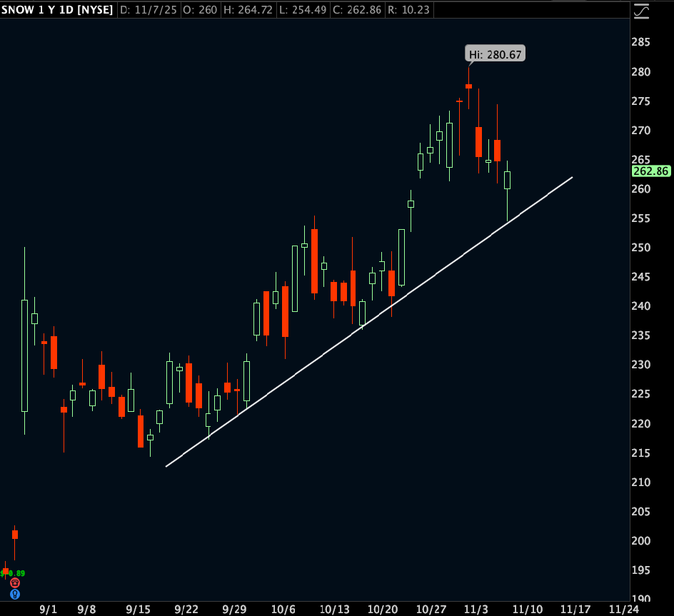This screenshot has width=674, height=616.
Task: Click the red earnings phone icon
Action: 14,583
